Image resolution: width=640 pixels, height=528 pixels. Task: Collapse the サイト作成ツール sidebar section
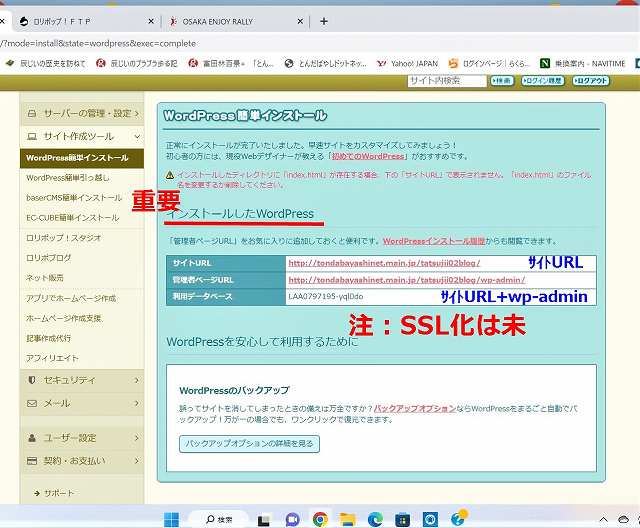tap(82, 135)
